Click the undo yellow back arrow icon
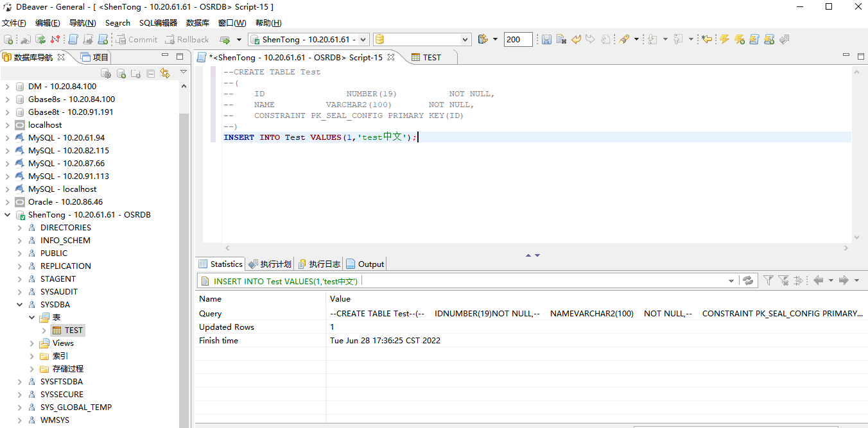 click(x=576, y=39)
